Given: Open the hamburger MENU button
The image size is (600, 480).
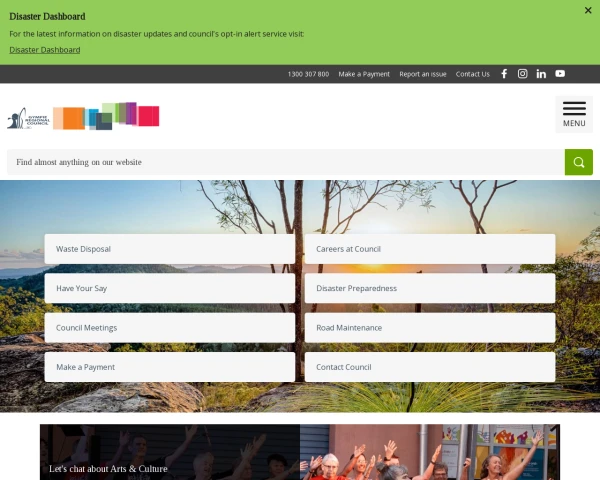Looking at the screenshot, I should (x=574, y=114).
